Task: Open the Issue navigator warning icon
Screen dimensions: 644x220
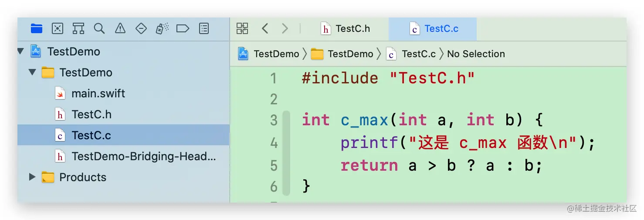Action: (x=120, y=29)
